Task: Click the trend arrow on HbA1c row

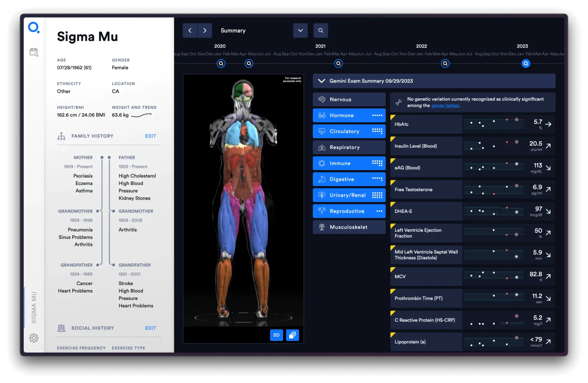Action: click(548, 124)
